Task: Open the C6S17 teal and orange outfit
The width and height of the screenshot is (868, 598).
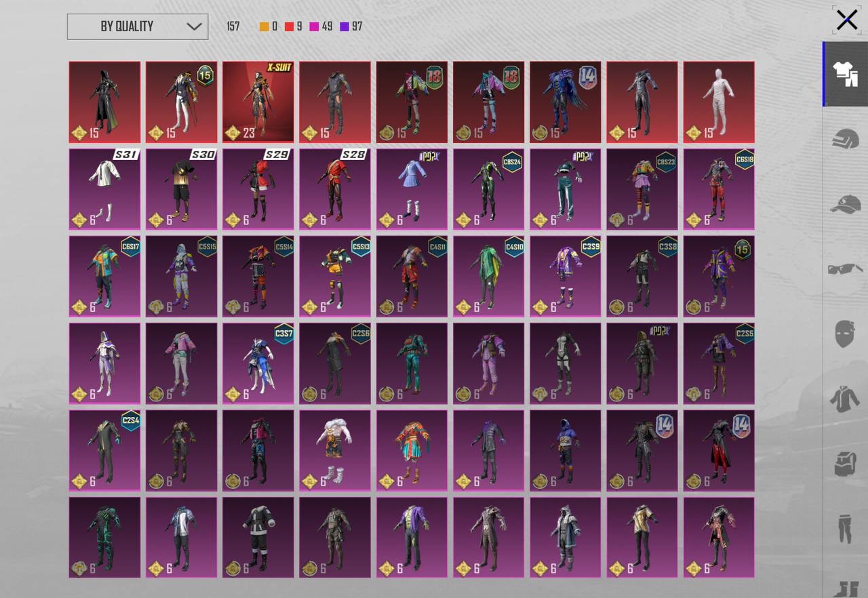Action: click(104, 276)
